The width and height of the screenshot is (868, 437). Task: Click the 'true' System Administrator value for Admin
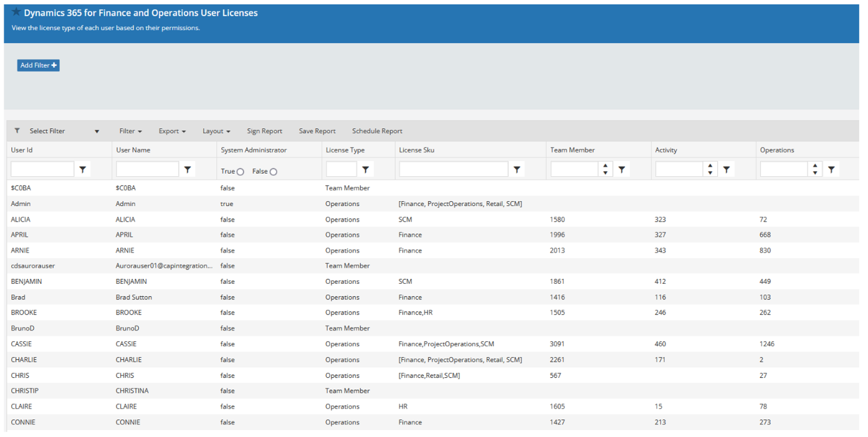[x=227, y=204]
